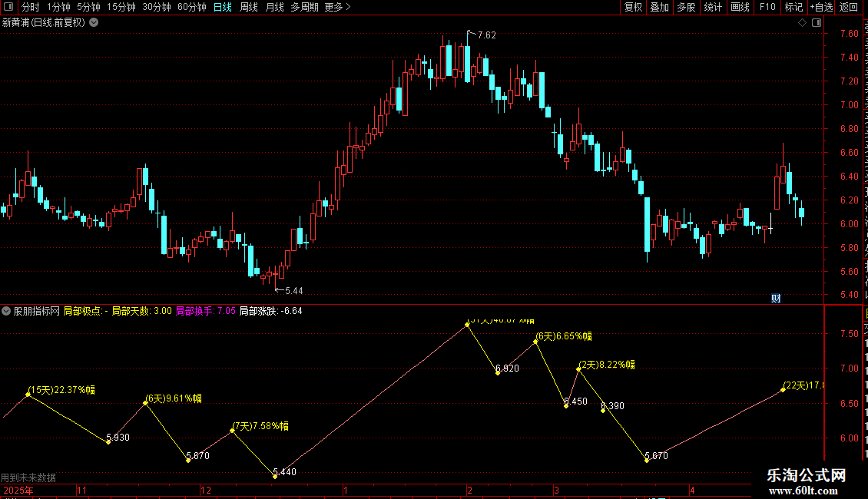Click the (7天)7.58%幅 peak label
The image size is (868, 499).
[x=260, y=426]
